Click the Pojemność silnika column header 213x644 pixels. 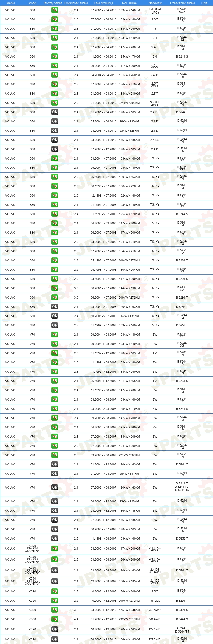[x=76, y=3]
